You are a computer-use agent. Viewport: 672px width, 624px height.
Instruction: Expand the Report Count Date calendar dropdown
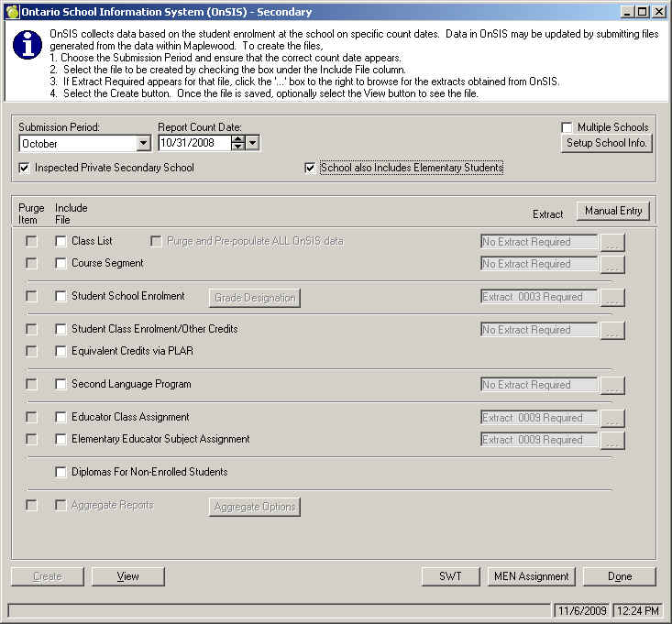pyautogui.click(x=253, y=143)
